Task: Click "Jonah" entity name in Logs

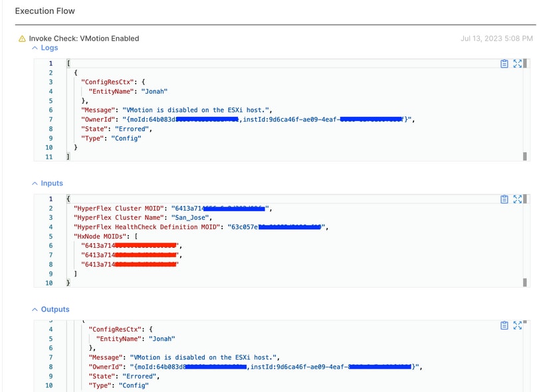Action: coord(154,92)
